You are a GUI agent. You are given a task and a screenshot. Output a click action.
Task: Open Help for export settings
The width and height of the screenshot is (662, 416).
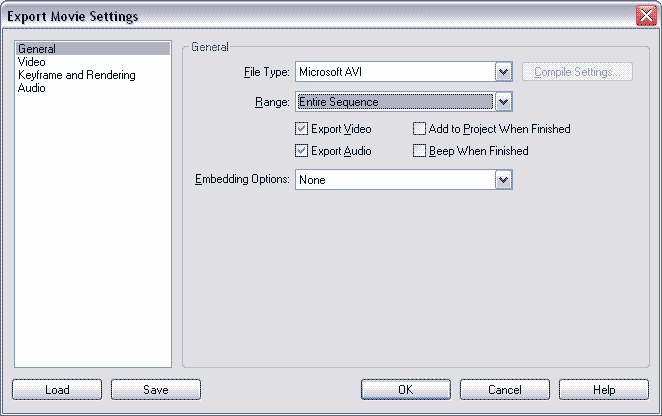[604, 389]
